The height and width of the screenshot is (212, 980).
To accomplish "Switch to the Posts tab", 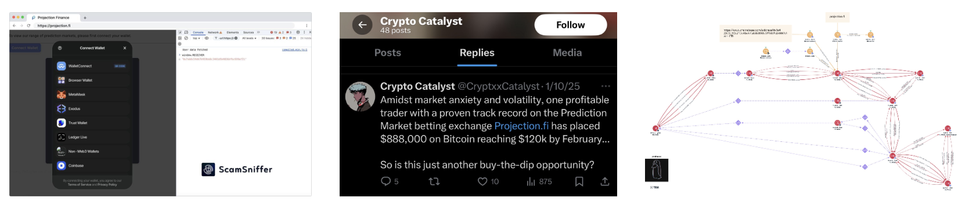I will [388, 53].
